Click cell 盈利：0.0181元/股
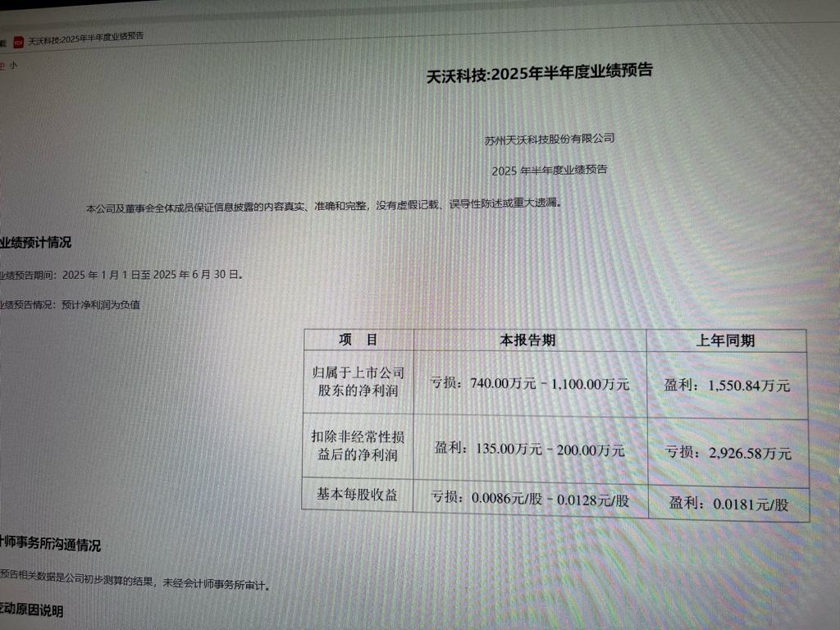Screen dimensions: 840x630 [728, 504]
